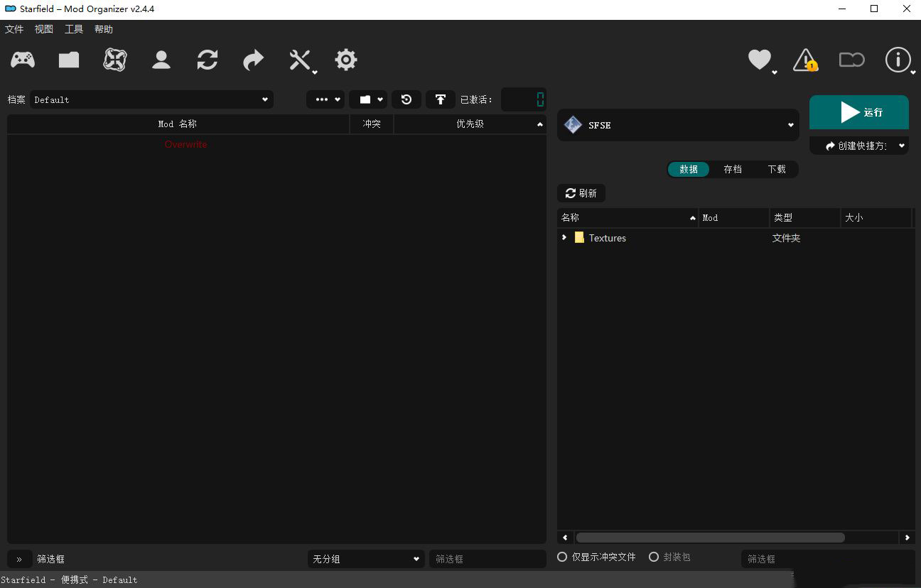Viewport: 921px width, 588px height.
Task: Click the scroll right arrow in data panel
Action: [x=907, y=538]
